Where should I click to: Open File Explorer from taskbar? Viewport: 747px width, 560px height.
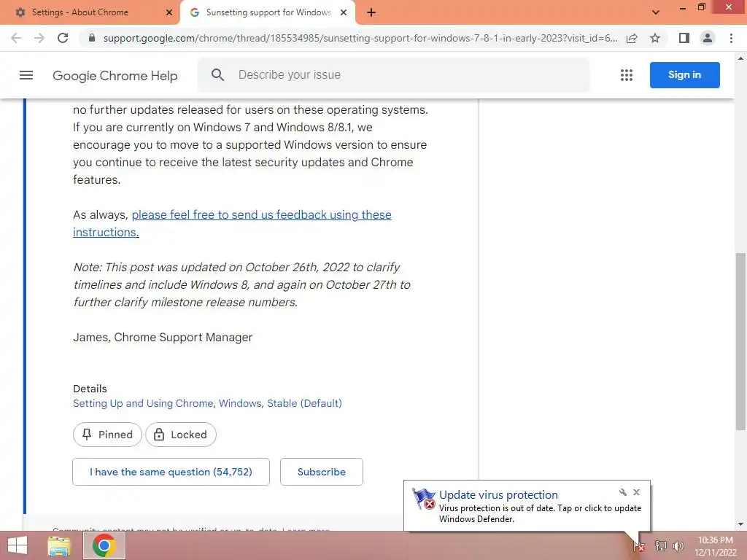(x=59, y=545)
